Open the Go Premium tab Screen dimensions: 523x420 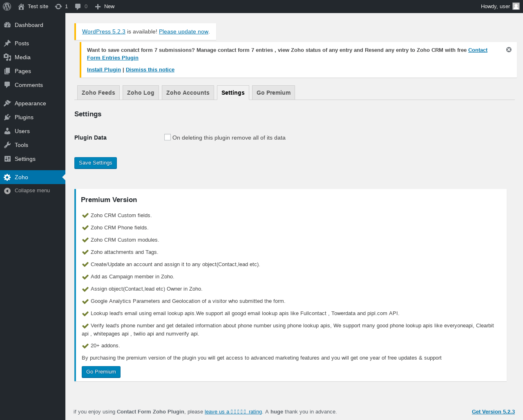click(x=273, y=93)
